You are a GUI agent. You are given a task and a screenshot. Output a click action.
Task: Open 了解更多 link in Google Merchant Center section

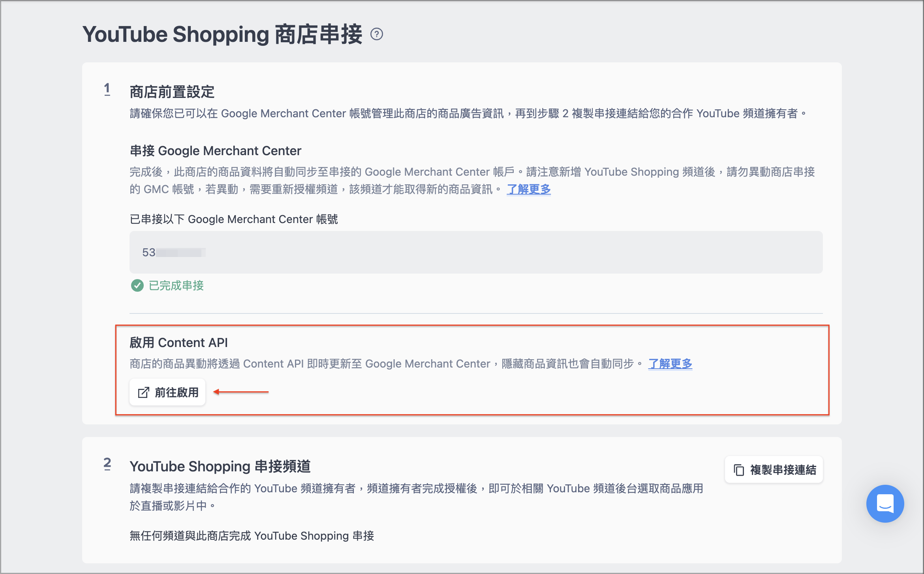click(x=529, y=189)
